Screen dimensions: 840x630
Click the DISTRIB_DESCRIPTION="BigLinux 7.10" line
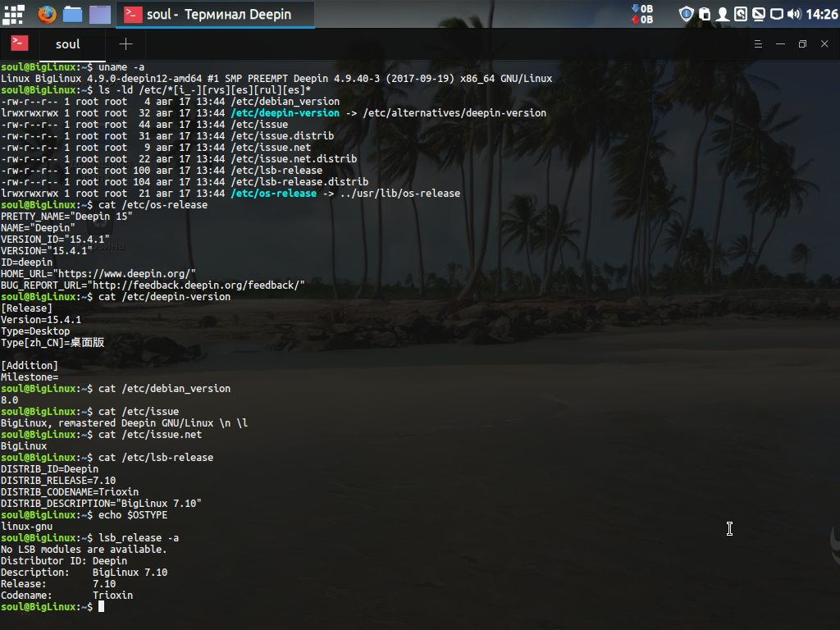[x=101, y=504]
